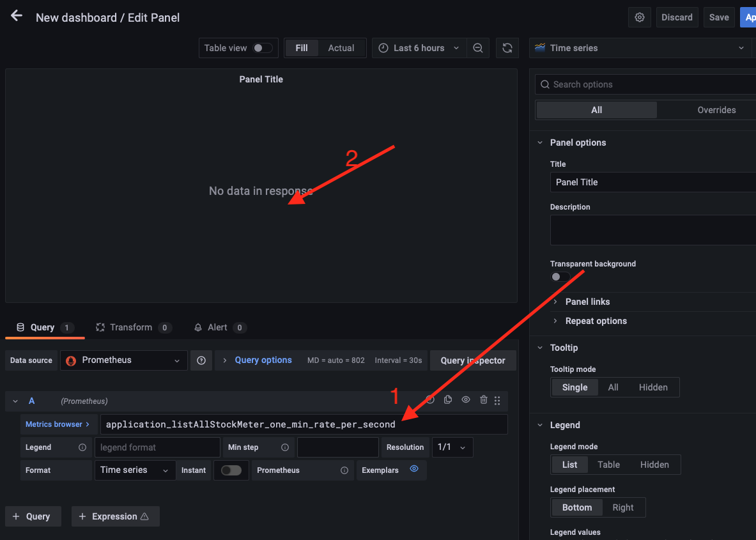Image resolution: width=756 pixels, height=540 pixels.
Task: Select the Fill display option
Action: click(302, 48)
